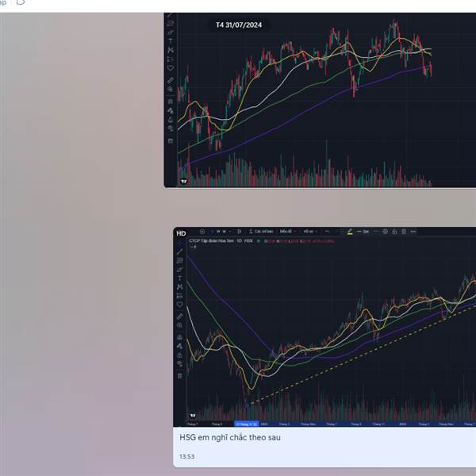This screenshot has width=476, height=476.
Task: Click the trash icon in the lower chart's left sidebar
Action: click(180, 376)
